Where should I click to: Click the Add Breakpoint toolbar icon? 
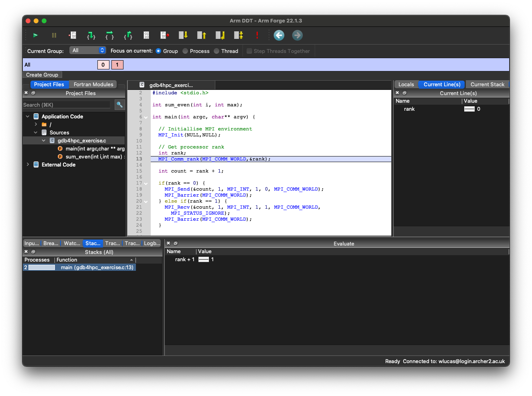(73, 35)
